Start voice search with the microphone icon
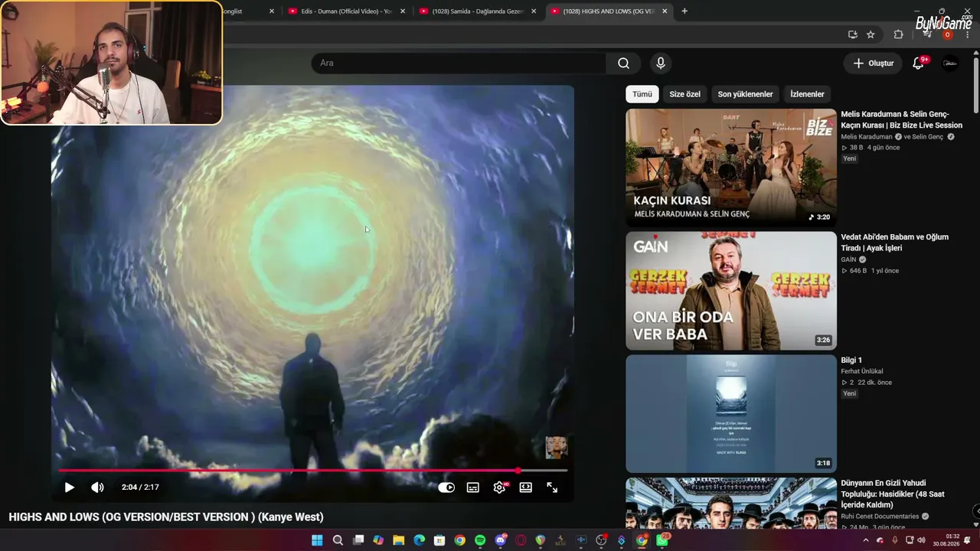The height and width of the screenshot is (551, 980). coord(661,63)
